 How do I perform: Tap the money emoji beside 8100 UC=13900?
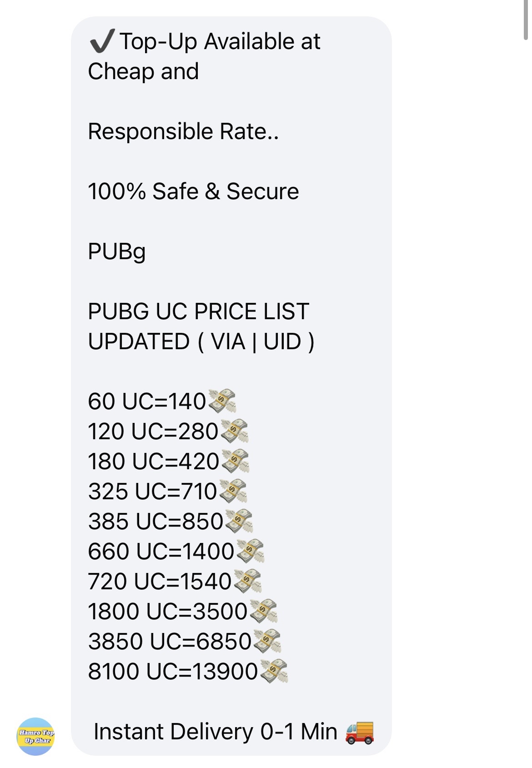274,671
